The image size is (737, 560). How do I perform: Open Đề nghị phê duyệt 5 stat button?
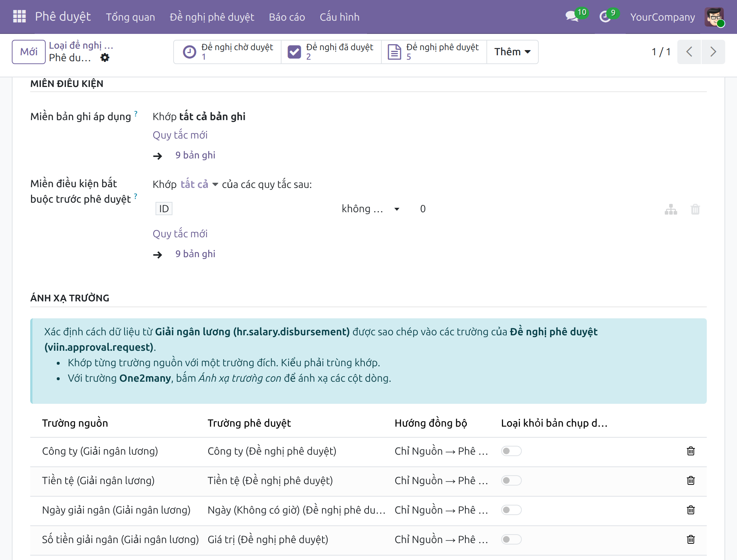(434, 52)
